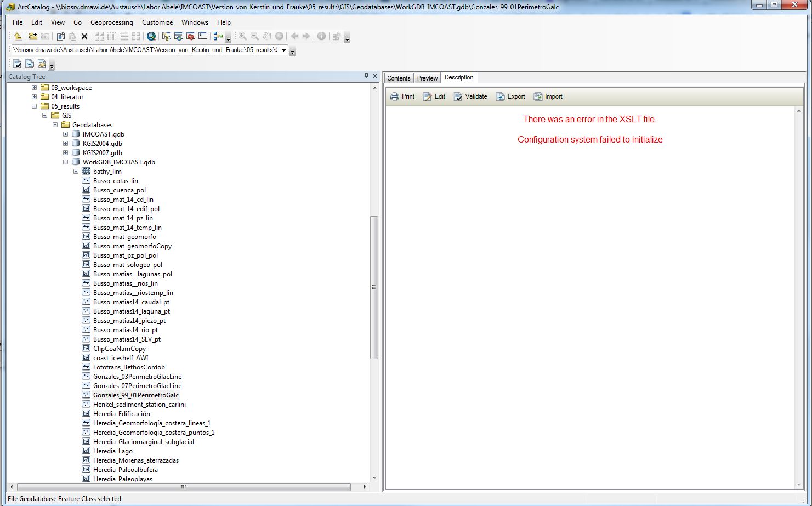This screenshot has height=506, width=812.
Task: Switch to the Preview tab
Action: [427, 78]
